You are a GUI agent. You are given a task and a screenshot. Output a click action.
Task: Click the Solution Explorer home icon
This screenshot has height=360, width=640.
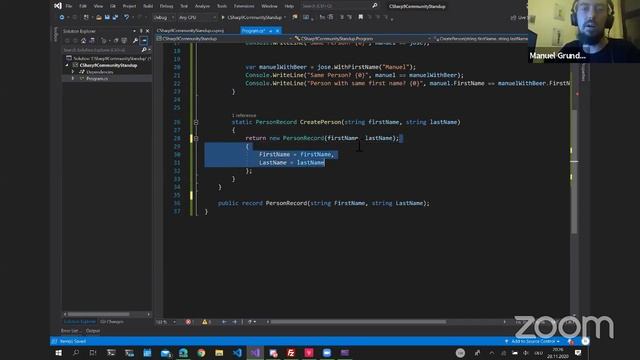click(84, 40)
